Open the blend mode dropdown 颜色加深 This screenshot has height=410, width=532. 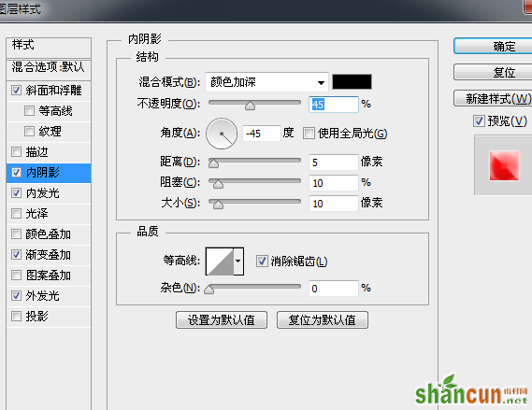(266, 82)
